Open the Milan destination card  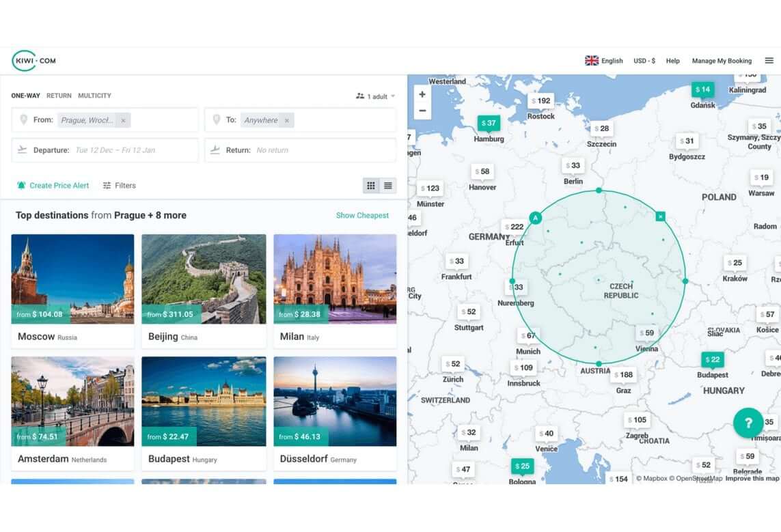pos(335,290)
